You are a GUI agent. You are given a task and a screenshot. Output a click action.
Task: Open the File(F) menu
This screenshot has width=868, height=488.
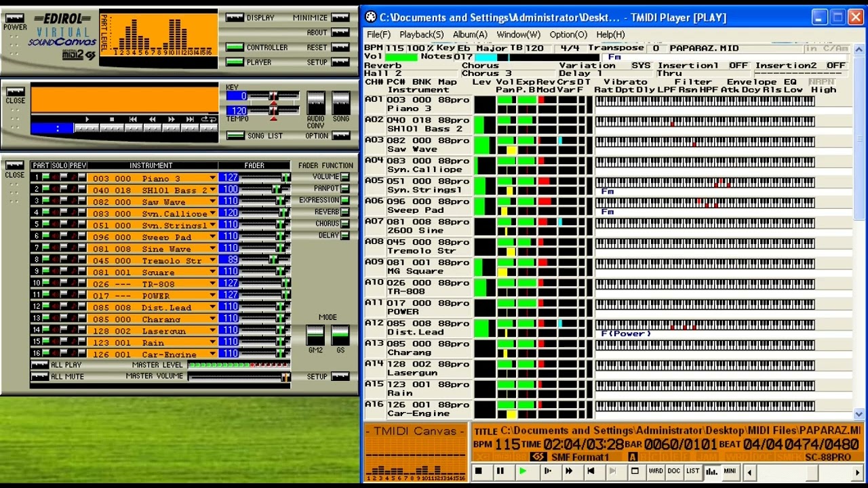coord(378,35)
